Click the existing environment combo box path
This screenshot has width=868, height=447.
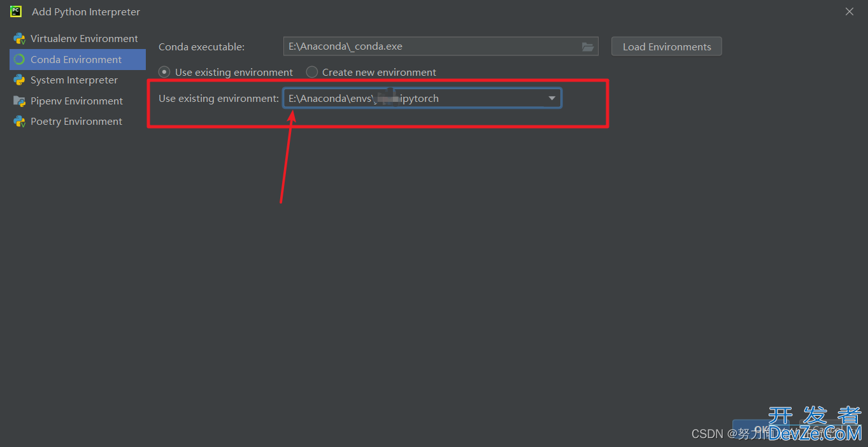click(422, 98)
